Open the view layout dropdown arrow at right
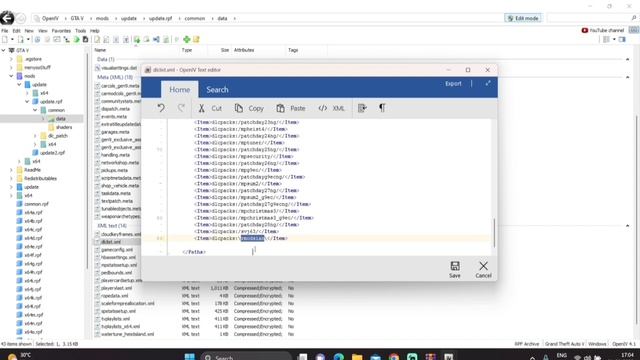 click(614, 39)
